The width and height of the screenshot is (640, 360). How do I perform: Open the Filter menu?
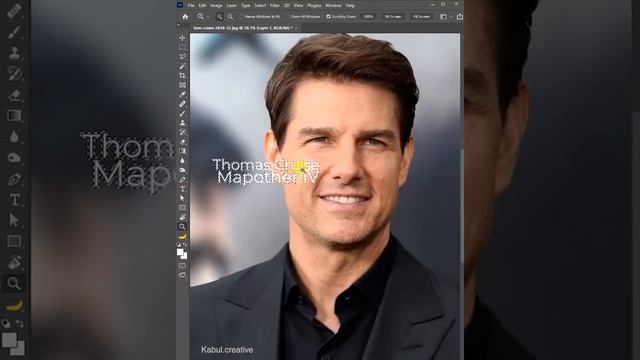pos(275,5)
